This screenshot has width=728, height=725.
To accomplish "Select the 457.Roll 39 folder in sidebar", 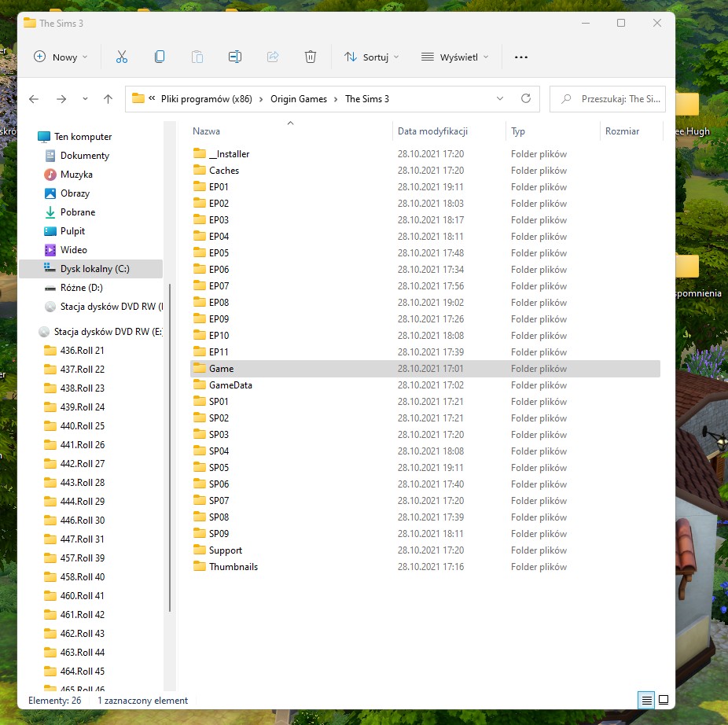I will [x=74, y=558].
